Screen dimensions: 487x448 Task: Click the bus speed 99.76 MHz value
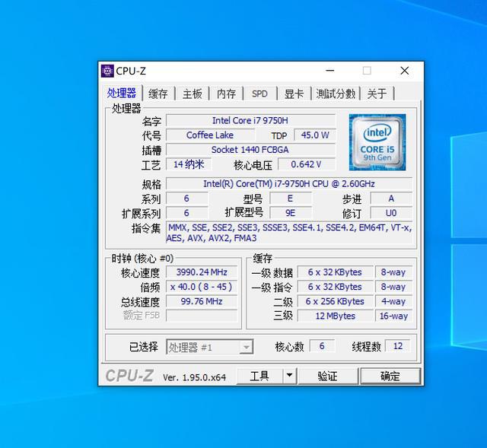click(202, 301)
